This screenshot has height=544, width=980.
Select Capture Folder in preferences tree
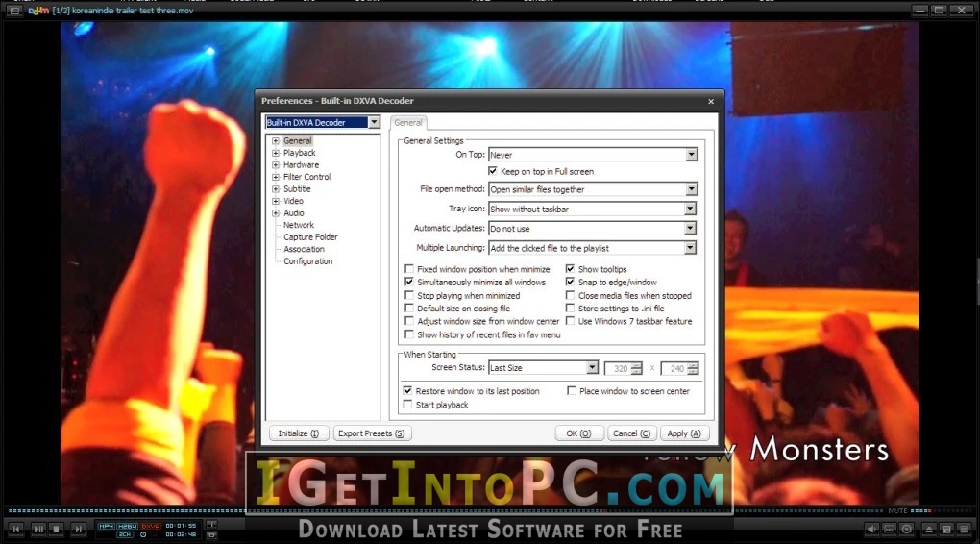[x=310, y=237]
